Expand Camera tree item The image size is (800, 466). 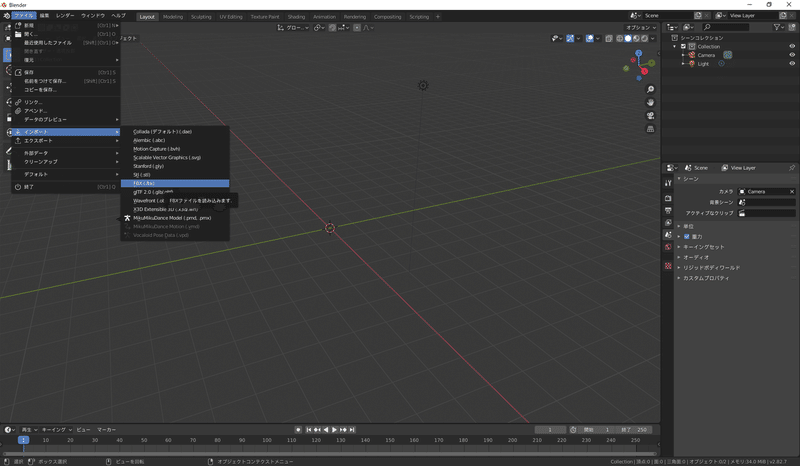tap(683, 55)
